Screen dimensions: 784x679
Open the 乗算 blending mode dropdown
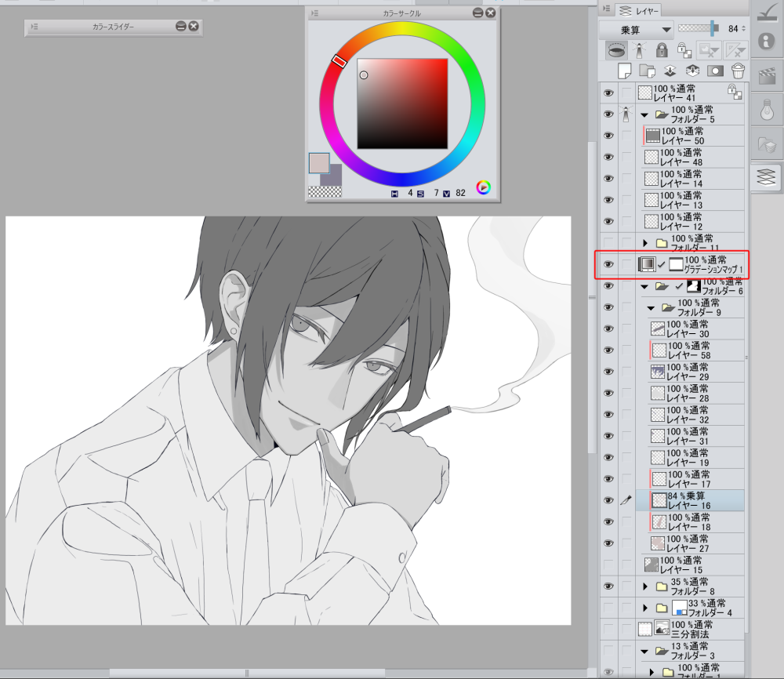pos(636,29)
